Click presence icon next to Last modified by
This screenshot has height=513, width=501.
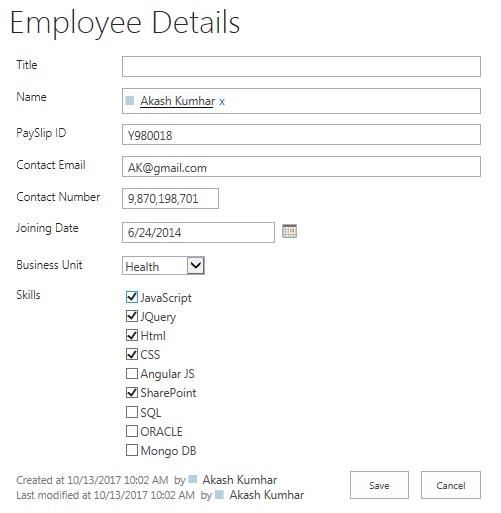click(x=219, y=494)
